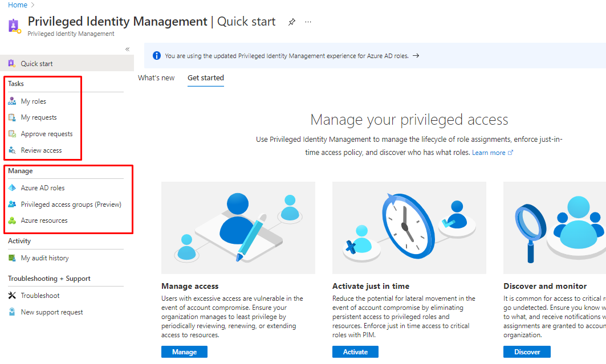Open the more options ellipsis menu
The image size is (606, 364).
308,22
